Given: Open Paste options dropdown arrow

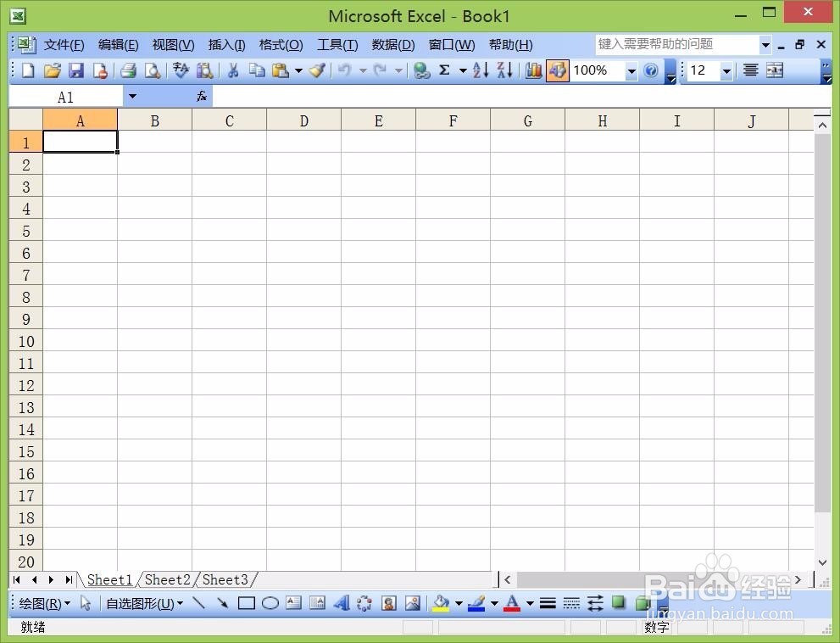Looking at the screenshot, I should [x=298, y=70].
